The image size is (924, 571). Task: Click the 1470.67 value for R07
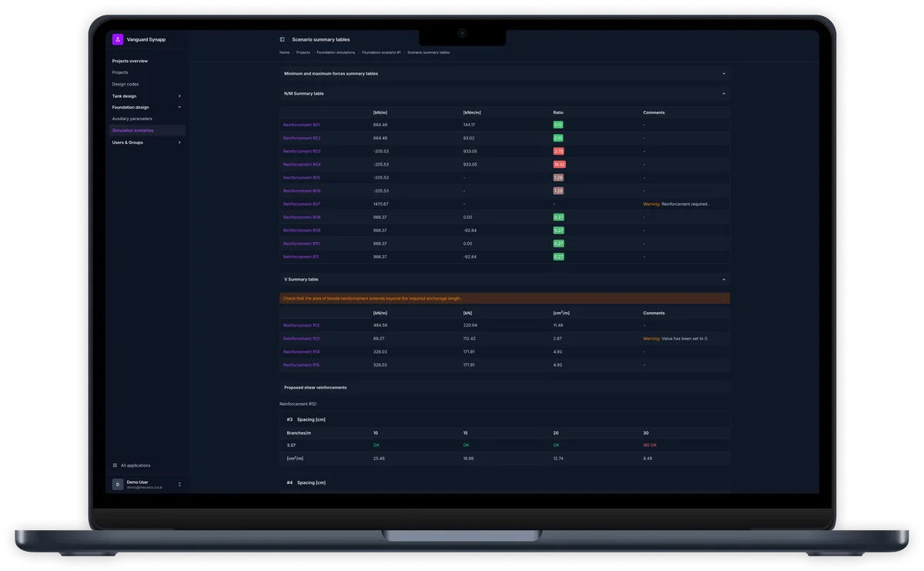click(381, 204)
